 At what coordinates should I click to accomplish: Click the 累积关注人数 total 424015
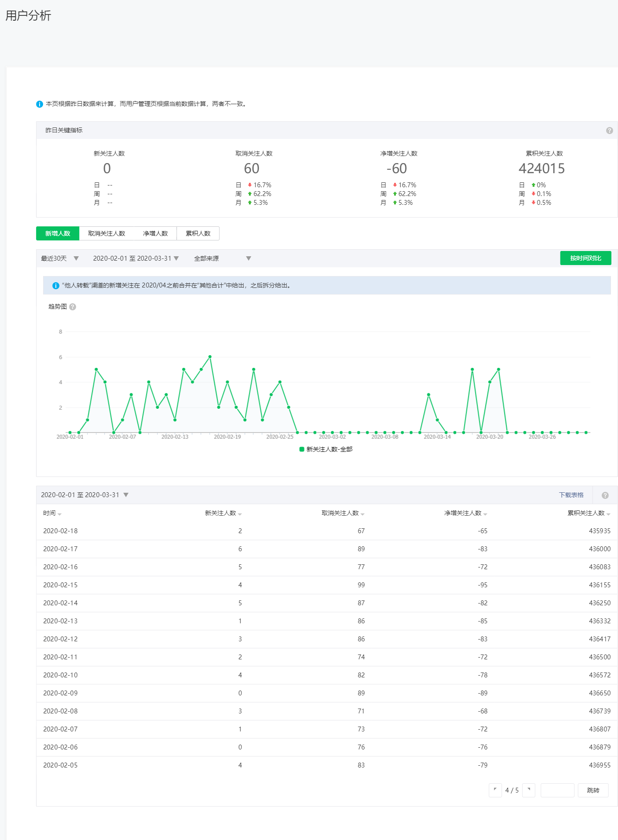541,168
